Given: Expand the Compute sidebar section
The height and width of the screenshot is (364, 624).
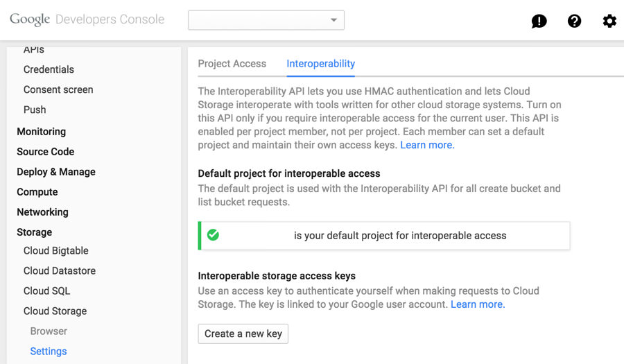Looking at the screenshot, I should [x=37, y=192].
